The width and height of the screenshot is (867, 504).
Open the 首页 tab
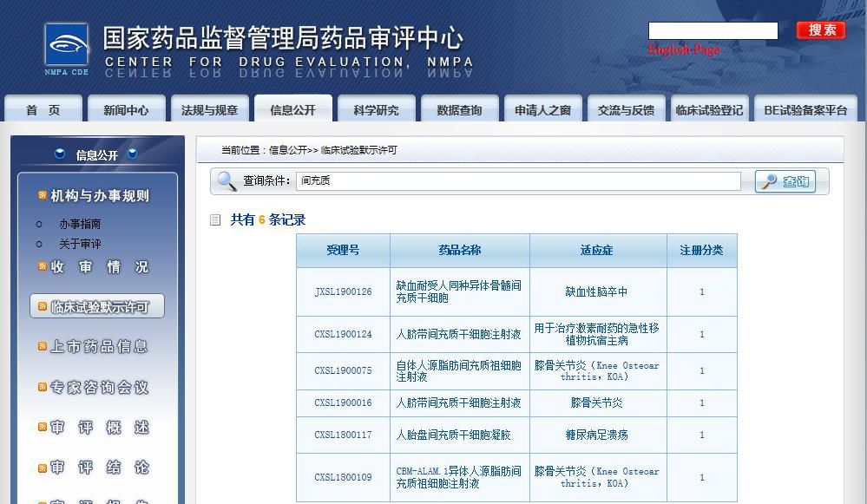[43, 109]
